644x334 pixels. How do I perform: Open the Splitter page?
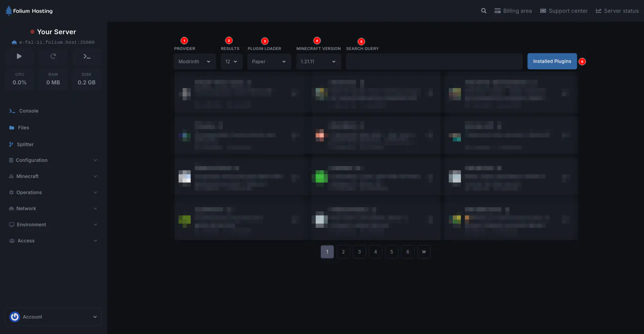(x=25, y=144)
